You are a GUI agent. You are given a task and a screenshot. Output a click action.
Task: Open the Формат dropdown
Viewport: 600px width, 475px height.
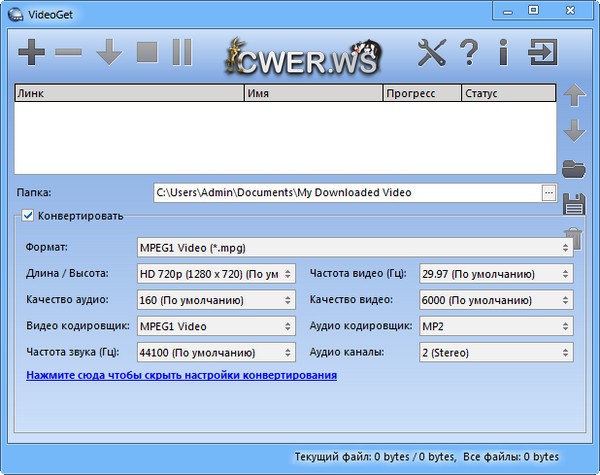pyautogui.click(x=354, y=246)
